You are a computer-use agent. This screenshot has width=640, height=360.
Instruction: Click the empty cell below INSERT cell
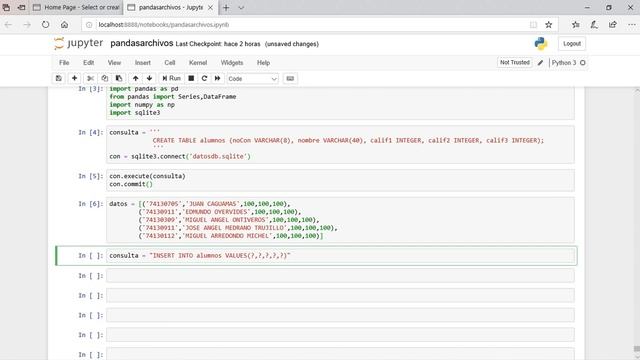pyautogui.click(x=340, y=276)
